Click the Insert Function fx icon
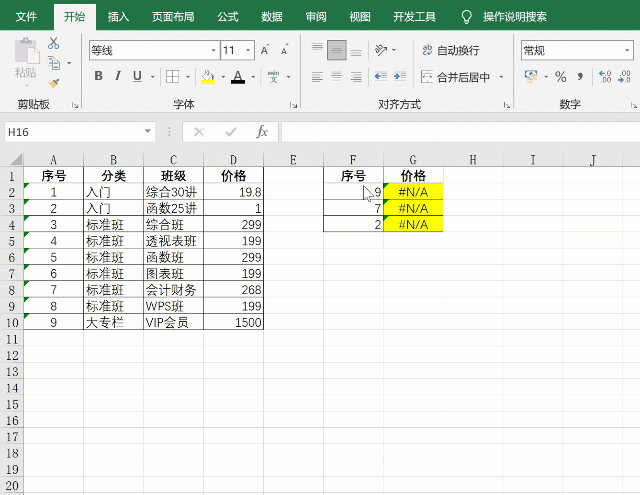The width and height of the screenshot is (640, 495). coord(262,132)
